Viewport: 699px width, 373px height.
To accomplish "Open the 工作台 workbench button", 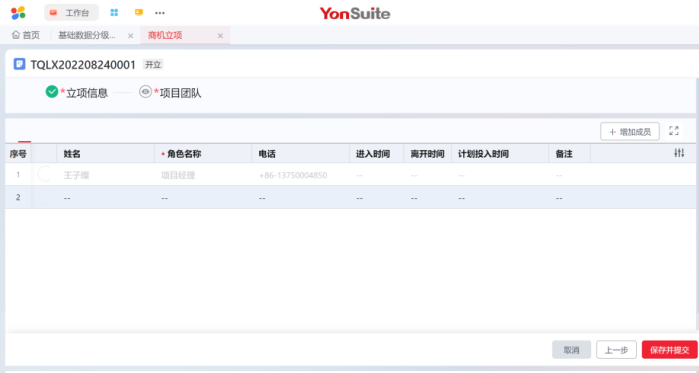I will 71,13.
